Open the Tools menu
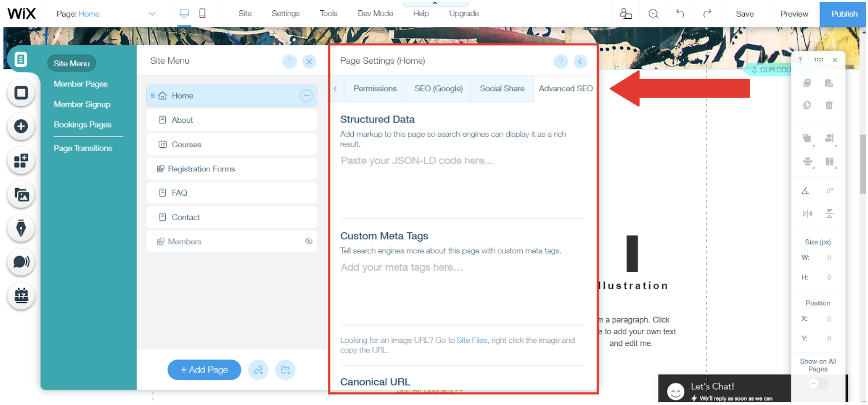Image resolution: width=868 pixels, height=405 pixels. pyautogui.click(x=328, y=13)
